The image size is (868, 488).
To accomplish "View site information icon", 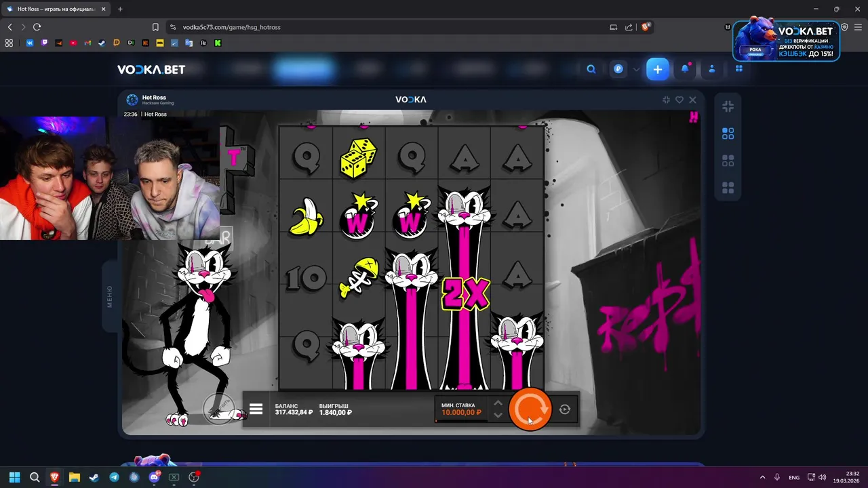I will click(173, 27).
